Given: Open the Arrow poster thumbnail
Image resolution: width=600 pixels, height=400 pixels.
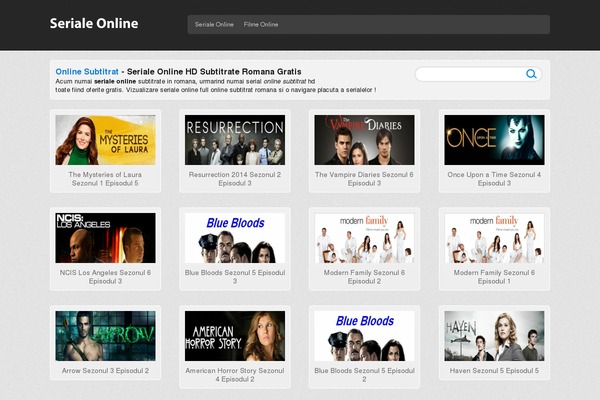Looking at the screenshot, I should (106, 336).
